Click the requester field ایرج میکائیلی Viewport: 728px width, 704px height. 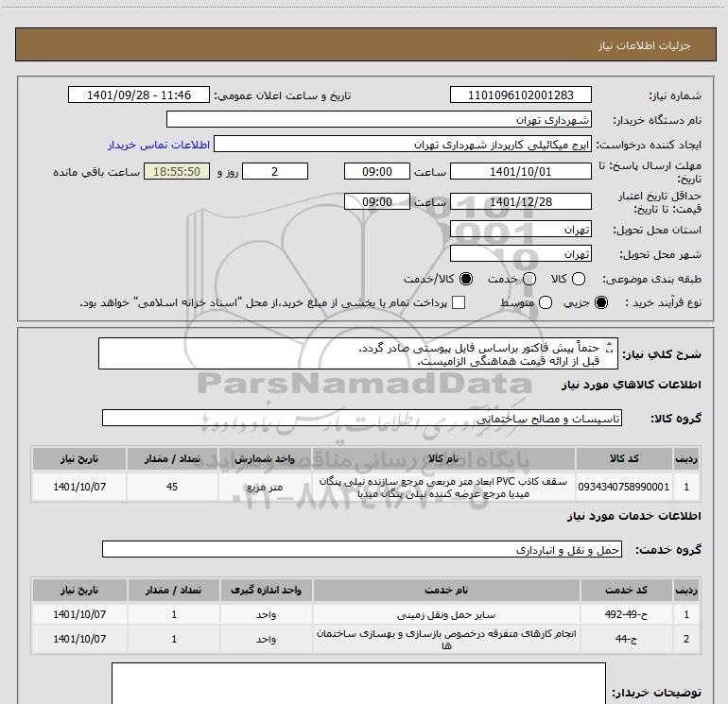pos(403,145)
